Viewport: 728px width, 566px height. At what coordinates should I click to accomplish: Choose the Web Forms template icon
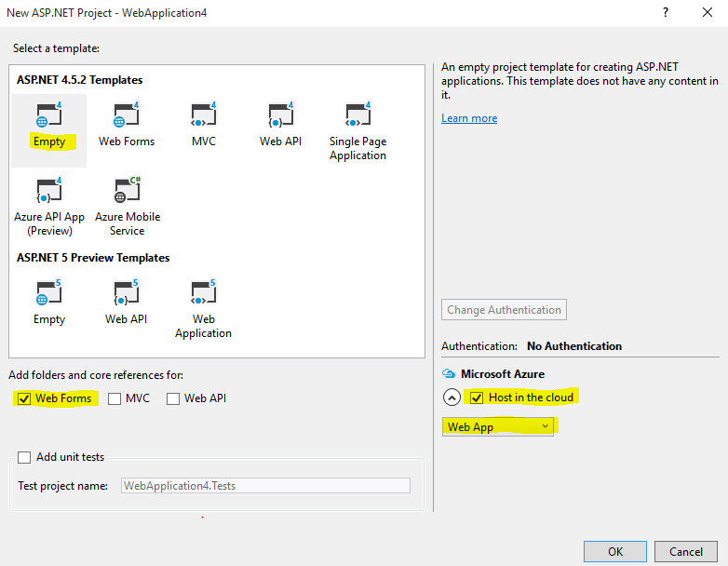coord(126,116)
